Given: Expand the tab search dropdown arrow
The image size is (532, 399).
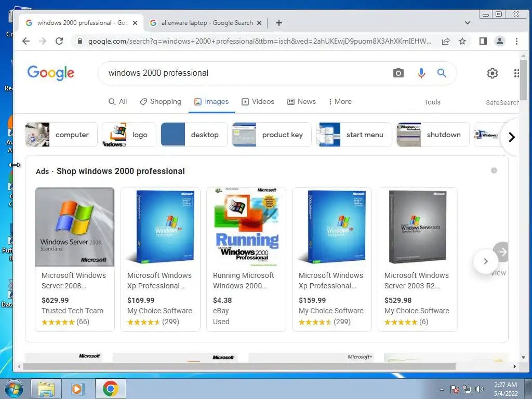Looking at the screenshot, I should point(467,23).
